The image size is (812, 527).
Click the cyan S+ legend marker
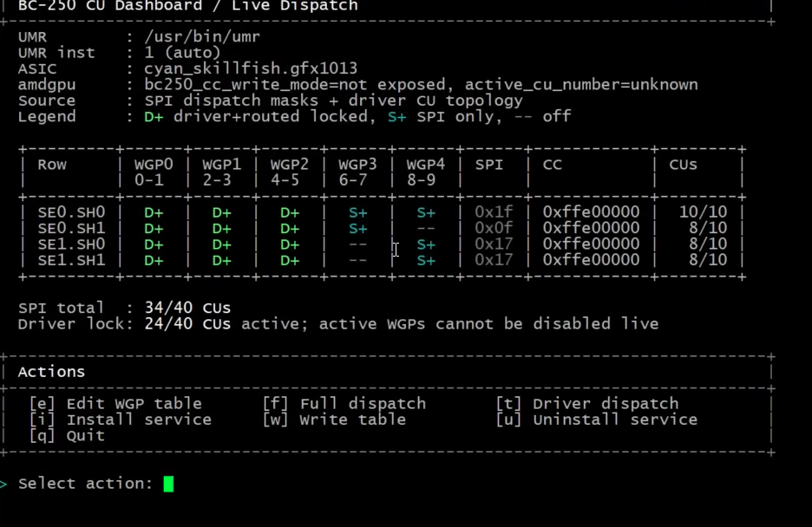pyautogui.click(x=396, y=117)
